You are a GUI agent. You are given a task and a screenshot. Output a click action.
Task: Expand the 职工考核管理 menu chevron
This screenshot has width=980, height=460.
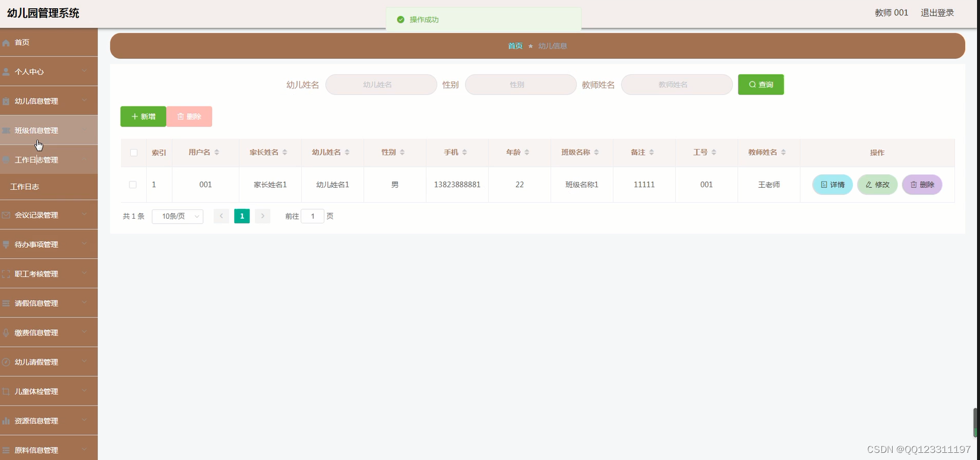point(84,273)
